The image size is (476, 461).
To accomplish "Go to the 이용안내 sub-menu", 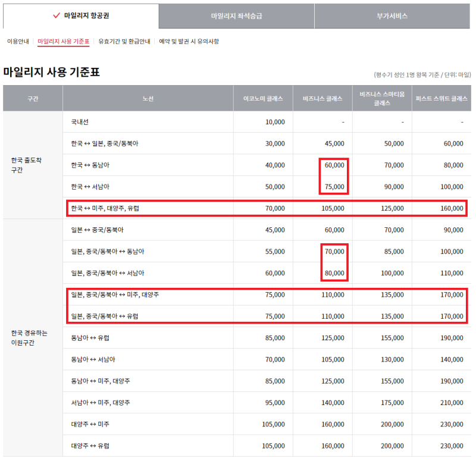I will (x=18, y=41).
